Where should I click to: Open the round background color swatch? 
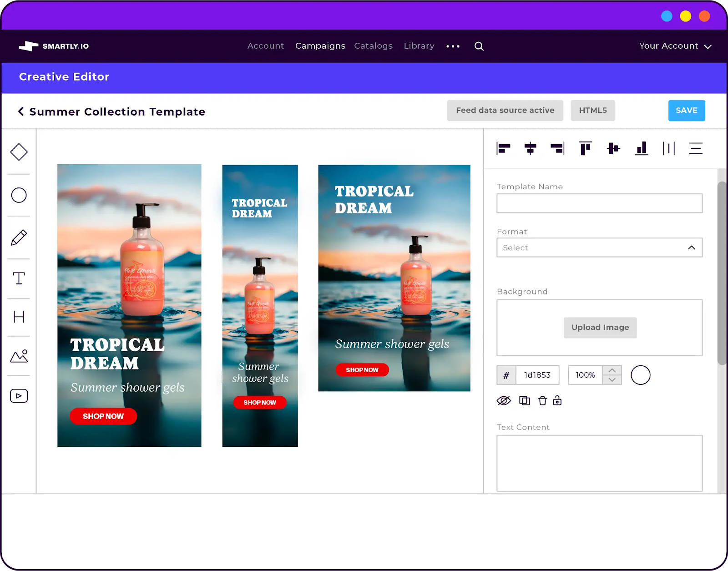tap(640, 375)
